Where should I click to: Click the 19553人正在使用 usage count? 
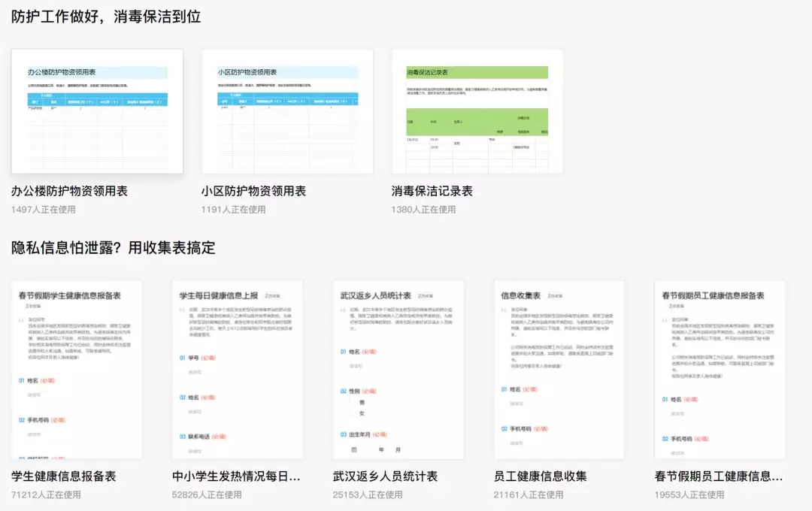(x=689, y=495)
